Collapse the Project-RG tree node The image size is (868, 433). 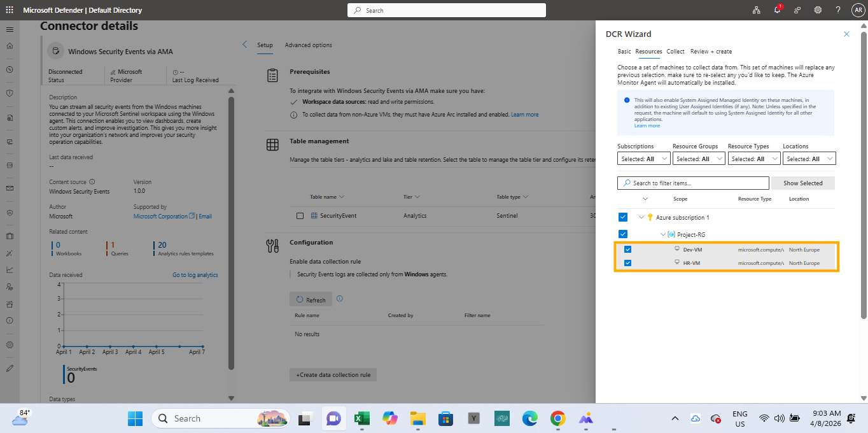pyautogui.click(x=662, y=234)
